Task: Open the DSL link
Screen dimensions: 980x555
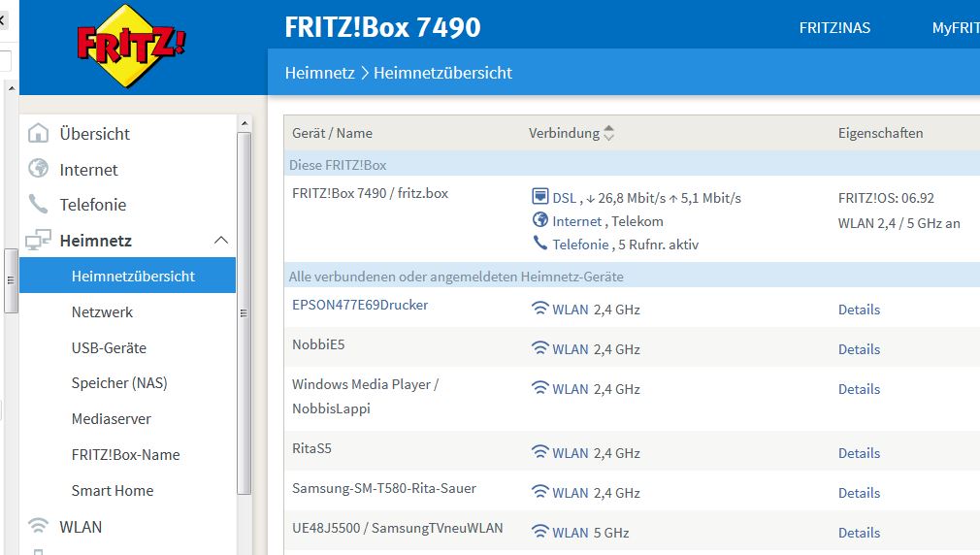Action: click(x=565, y=198)
